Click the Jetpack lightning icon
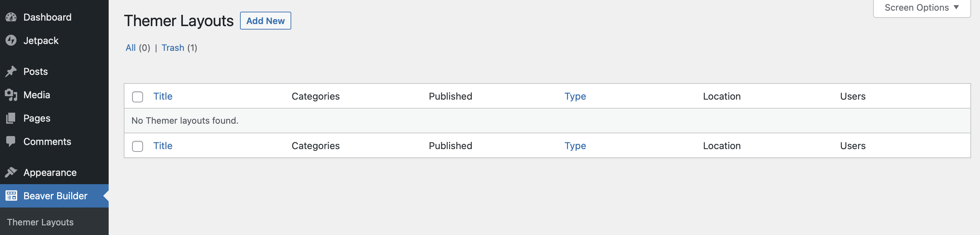Image resolution: width=980 pixels, height=235 pixels. pos(11,40)
